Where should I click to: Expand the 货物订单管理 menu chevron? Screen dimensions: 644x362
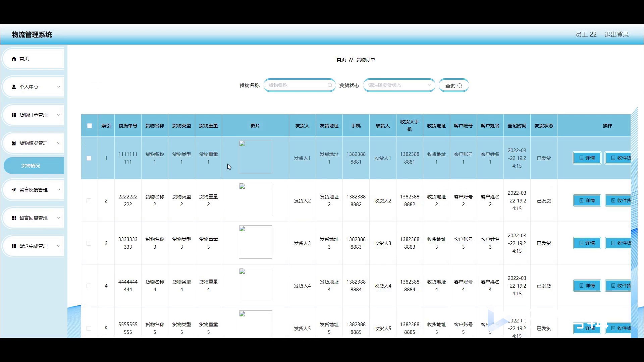59,115
